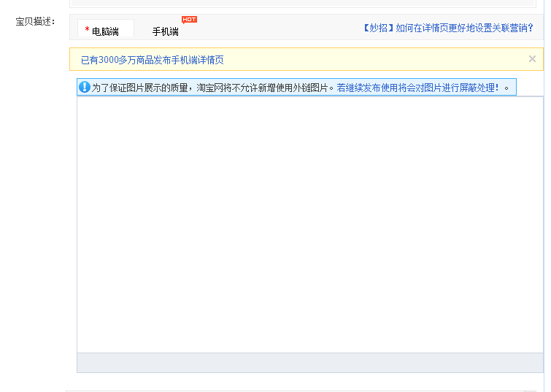
Task: Click blank space under the 宝贝描述 label
Action: [35, 182]
